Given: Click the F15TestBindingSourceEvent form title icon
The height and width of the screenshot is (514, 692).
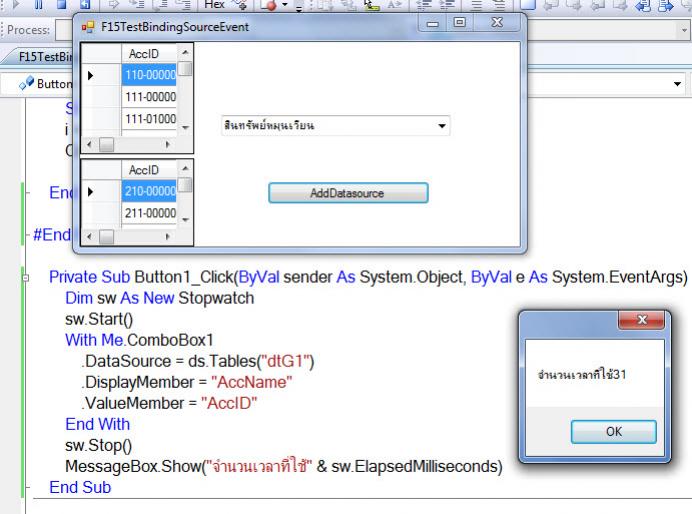Looking at the screenshot, I should point(88,27).
